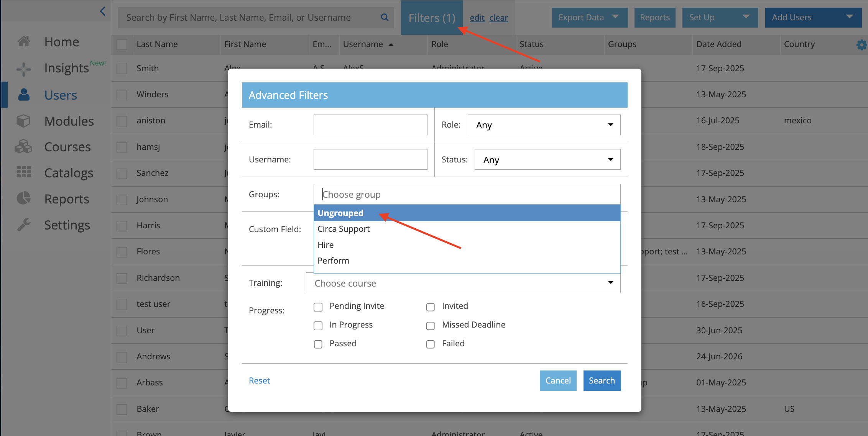
Task: Click the Flores last name cell
Action: click(x=148, y=251)
